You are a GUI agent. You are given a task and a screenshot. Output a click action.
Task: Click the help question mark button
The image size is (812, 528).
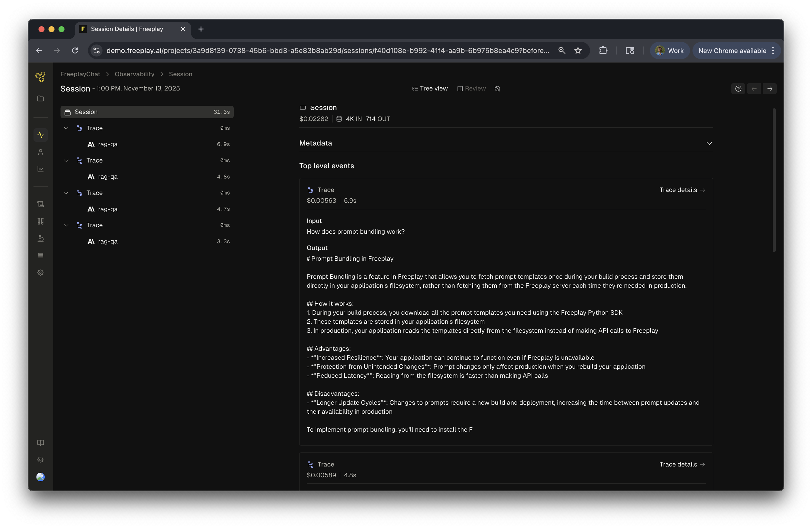point(738,88)
